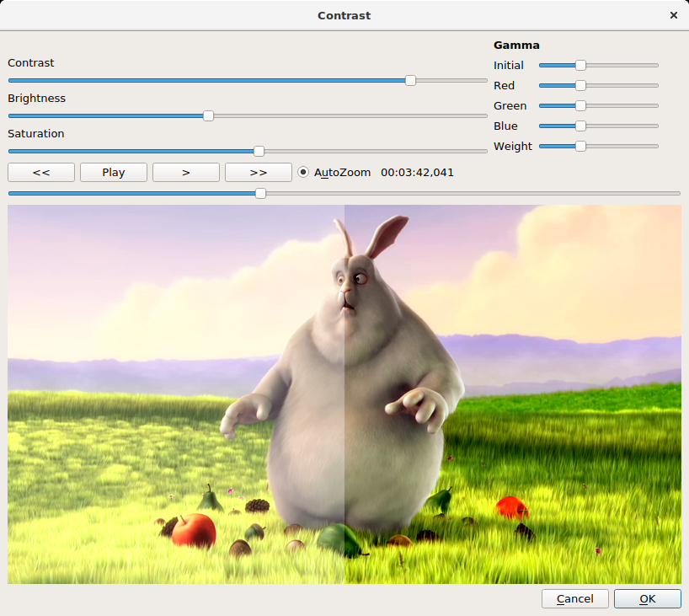Screen dimensions: 689x616
Task: Click the red apple in the preview
Action: coord(194,531)
